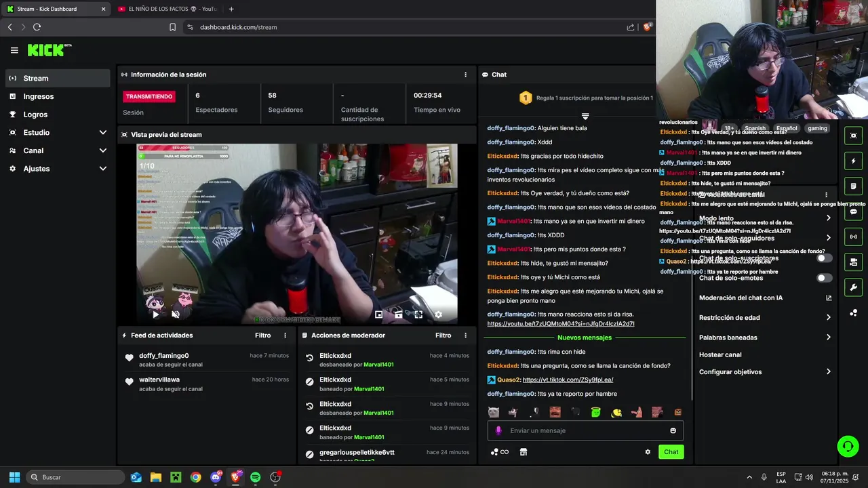Click the Enviar un mensaje input field
868x488 pixels.
585,430
